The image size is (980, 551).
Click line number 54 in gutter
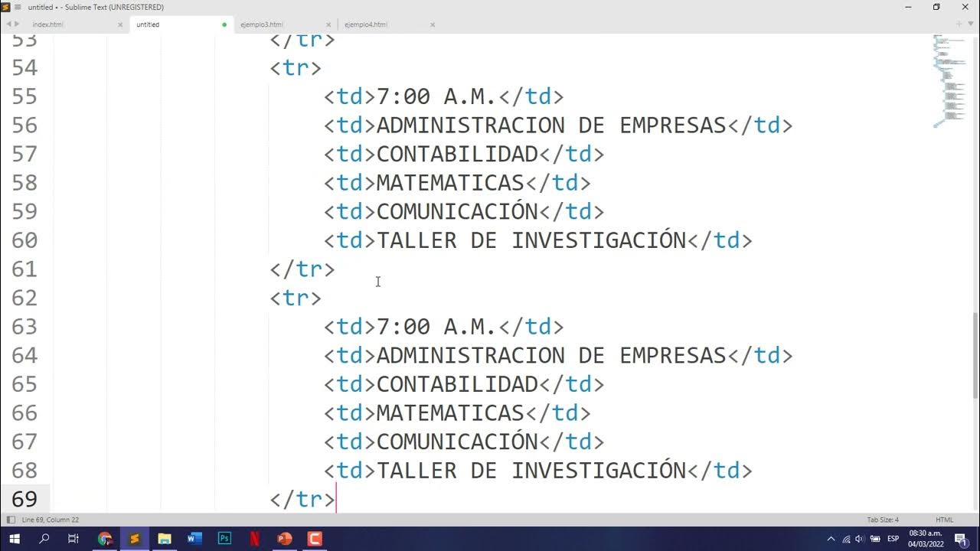[x=24, y=67]
